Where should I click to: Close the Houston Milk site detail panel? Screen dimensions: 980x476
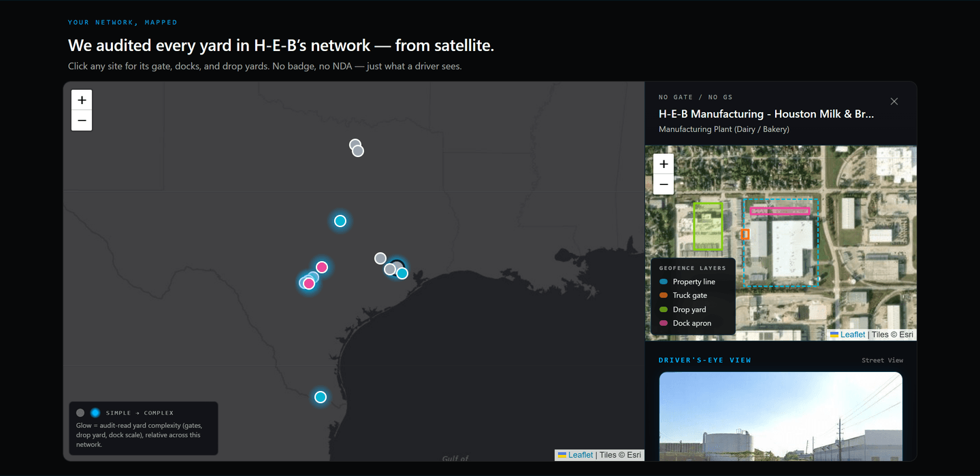coord(894,101)
